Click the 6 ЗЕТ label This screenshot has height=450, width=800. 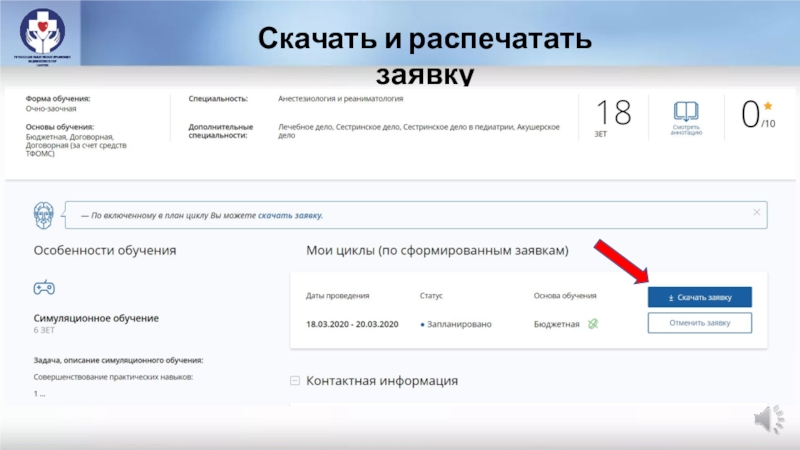(44, 330)
